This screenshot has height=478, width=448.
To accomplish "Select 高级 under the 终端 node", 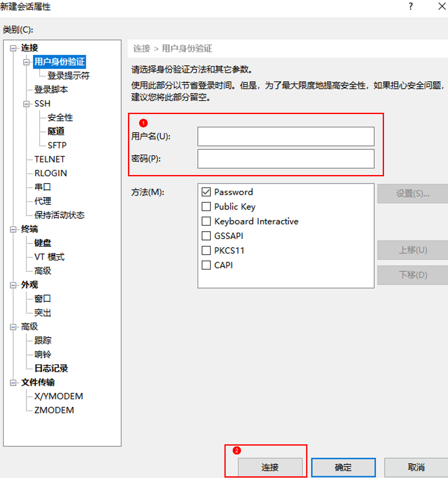I will tap(43, 271).
